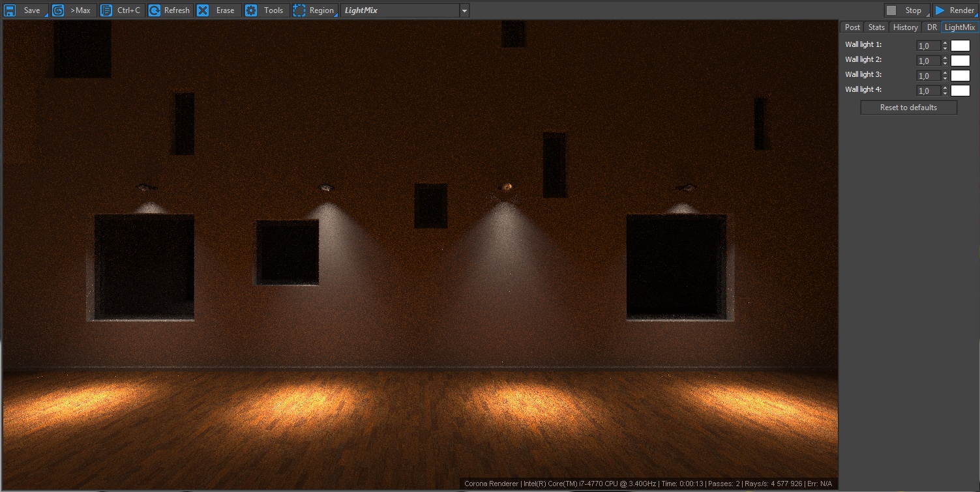980x492 pixels.
Task: Click 'Corona Renderer' in the render stamp
Action: (x=492, y=484)
